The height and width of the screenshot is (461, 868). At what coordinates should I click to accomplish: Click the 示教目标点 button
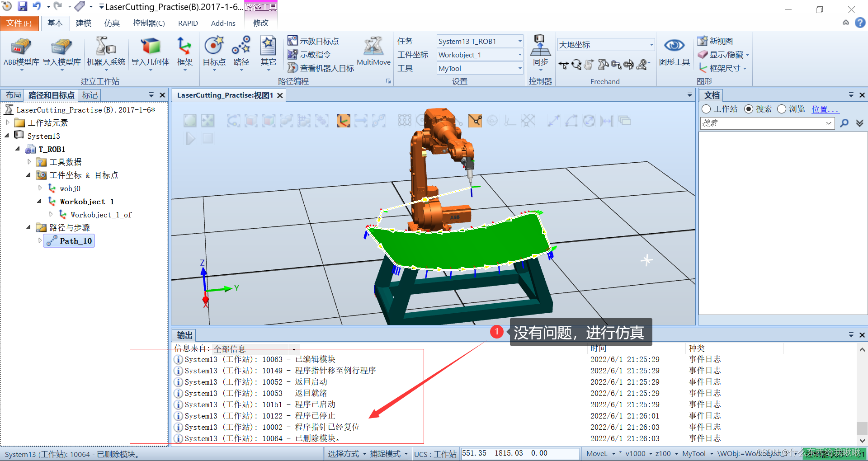[313, 41]
